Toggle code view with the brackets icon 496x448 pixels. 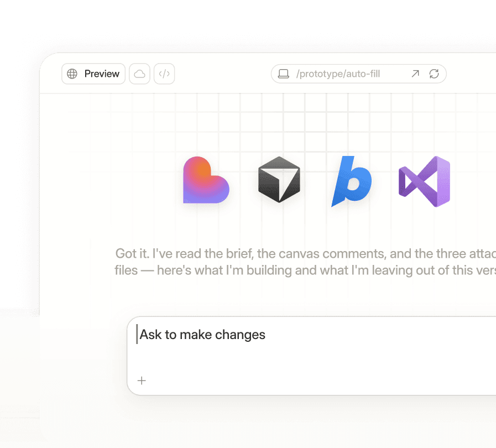(x=164, y=74)
